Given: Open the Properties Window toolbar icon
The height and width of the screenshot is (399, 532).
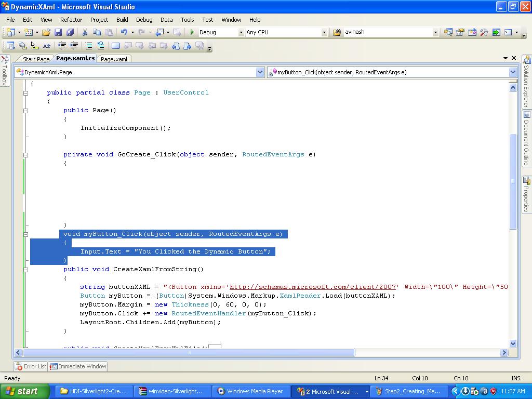Looking at the screenshot, I should click(460, 32).
